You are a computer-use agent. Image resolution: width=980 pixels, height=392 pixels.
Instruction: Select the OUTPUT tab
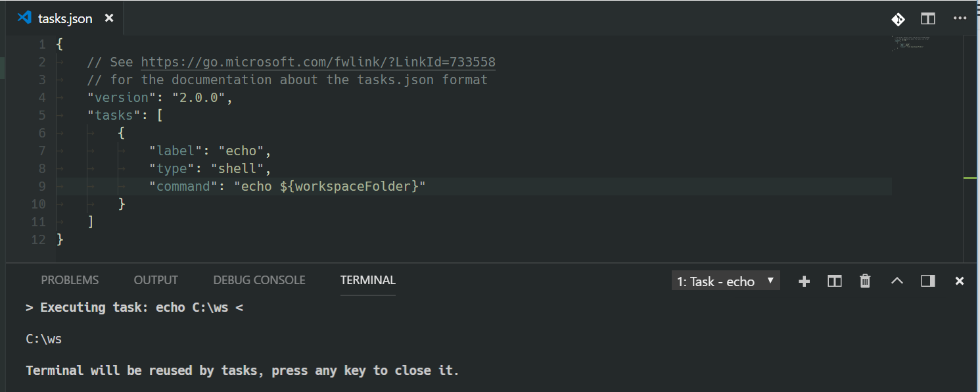coord(155,280)
